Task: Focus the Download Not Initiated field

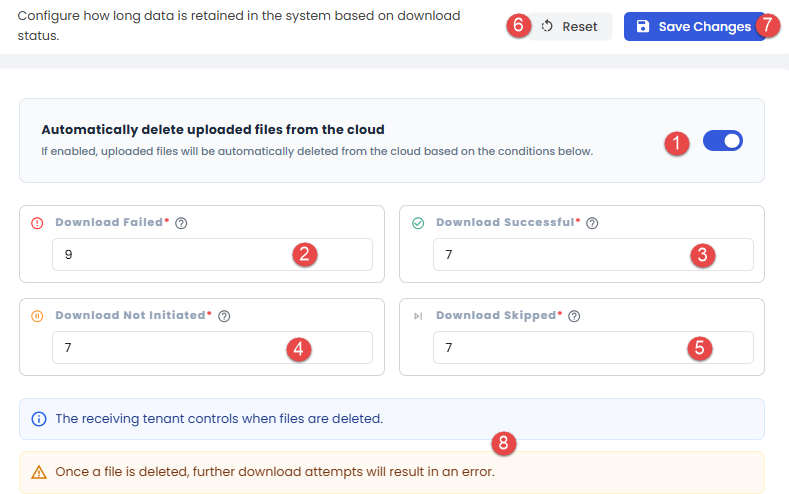Action: [212, 347]
